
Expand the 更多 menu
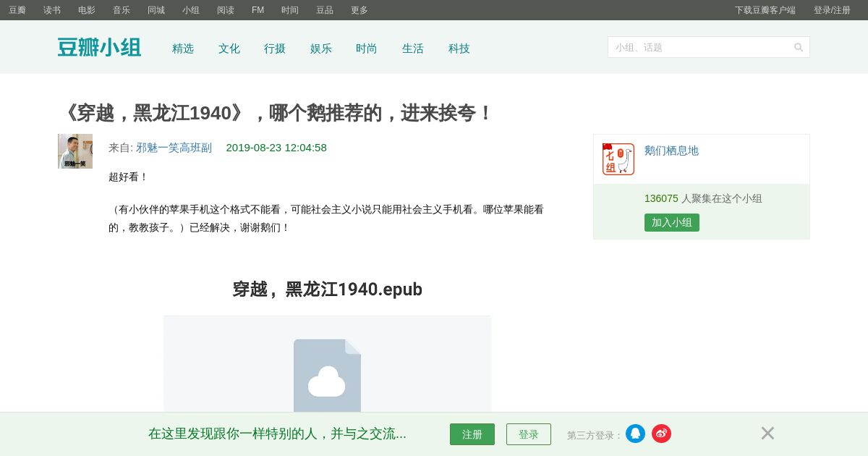point(359,10)
